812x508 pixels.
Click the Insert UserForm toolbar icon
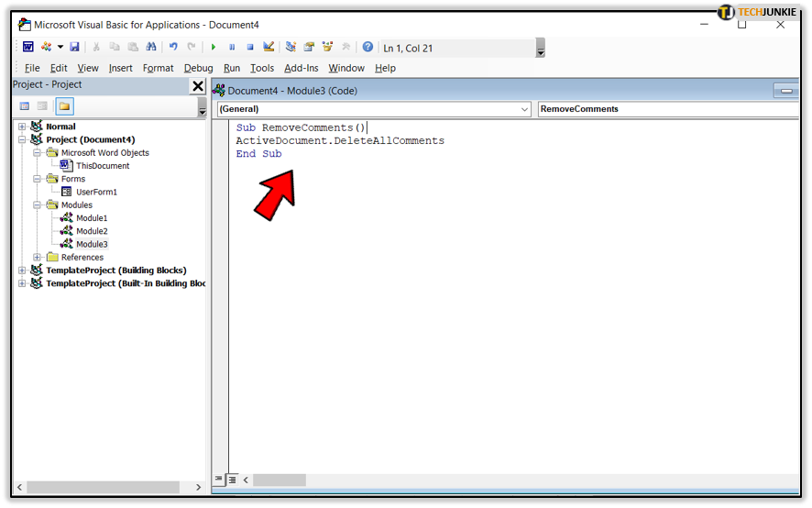[x=47, y=47]
